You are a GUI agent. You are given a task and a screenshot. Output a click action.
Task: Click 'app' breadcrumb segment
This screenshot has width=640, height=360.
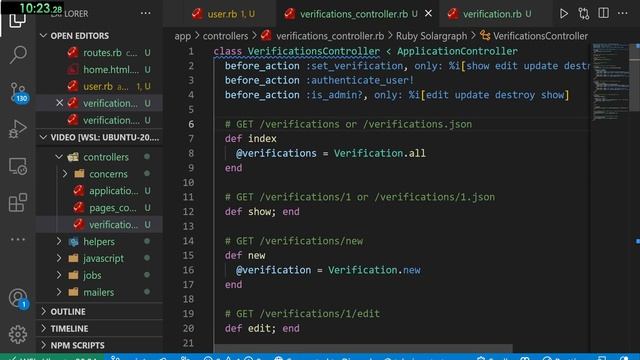(182, 36)
